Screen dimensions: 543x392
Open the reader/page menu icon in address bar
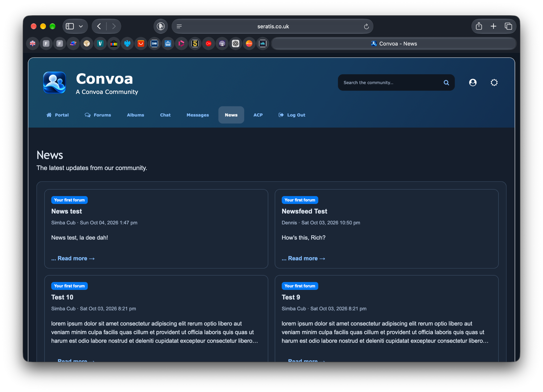[x=179, y=26]
